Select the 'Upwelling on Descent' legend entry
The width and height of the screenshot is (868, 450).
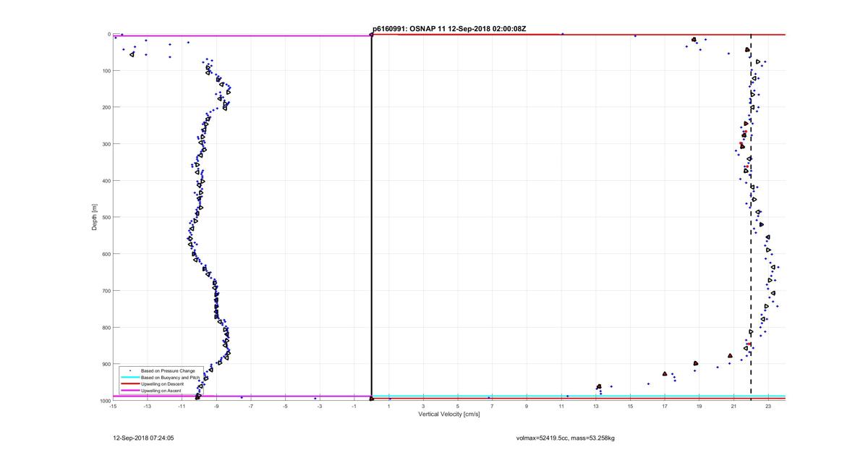[163, 383]
